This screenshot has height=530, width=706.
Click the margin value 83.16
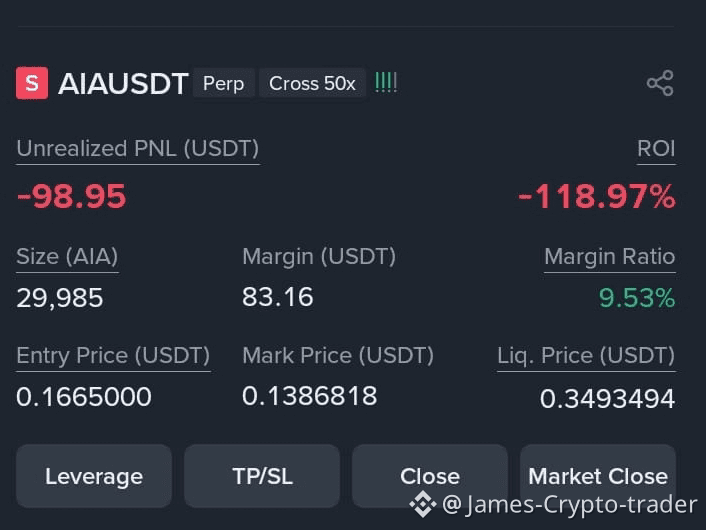(277, 297)
